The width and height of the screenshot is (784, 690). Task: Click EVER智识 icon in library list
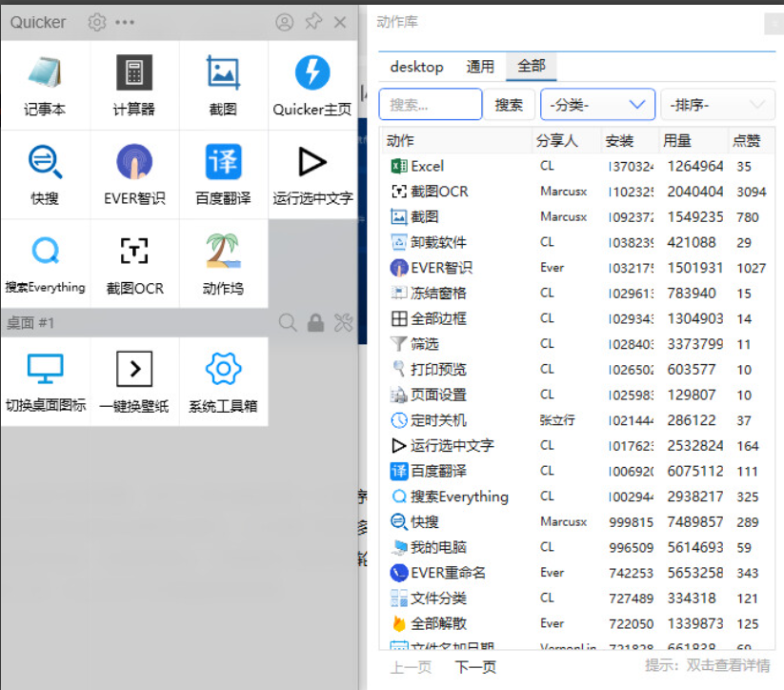pos(398,268)
